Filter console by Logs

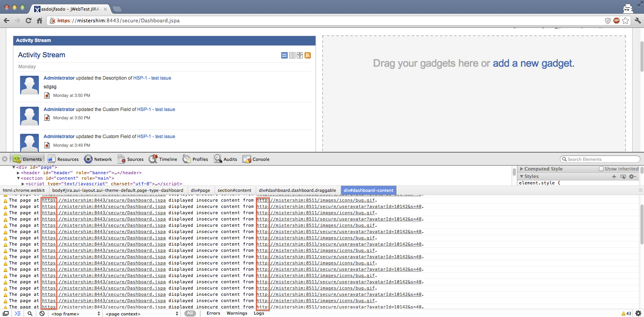click(x=259, y=313)
